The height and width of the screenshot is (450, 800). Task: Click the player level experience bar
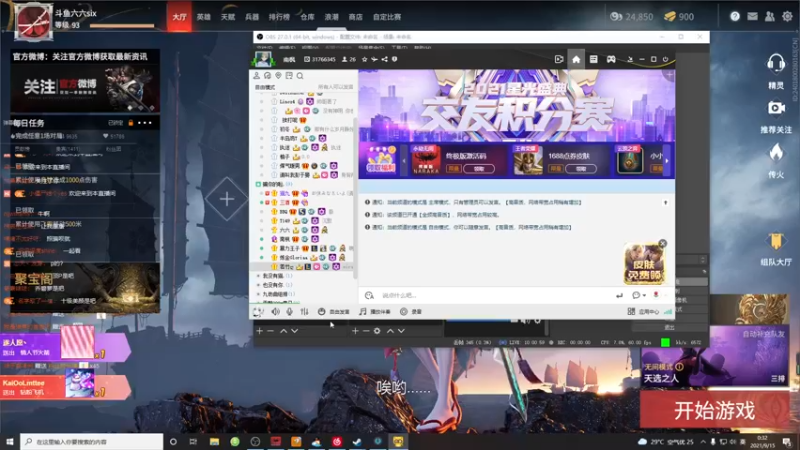click(x=122, y=26)
